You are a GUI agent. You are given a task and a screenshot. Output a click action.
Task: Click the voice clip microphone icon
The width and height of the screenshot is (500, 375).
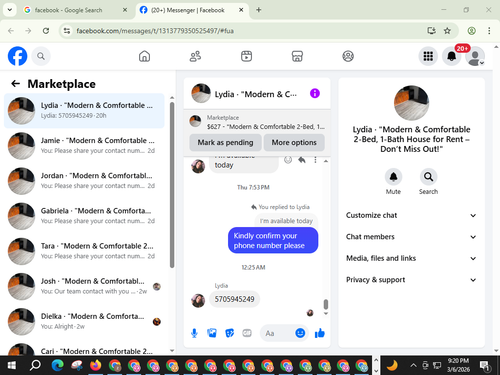194,333
